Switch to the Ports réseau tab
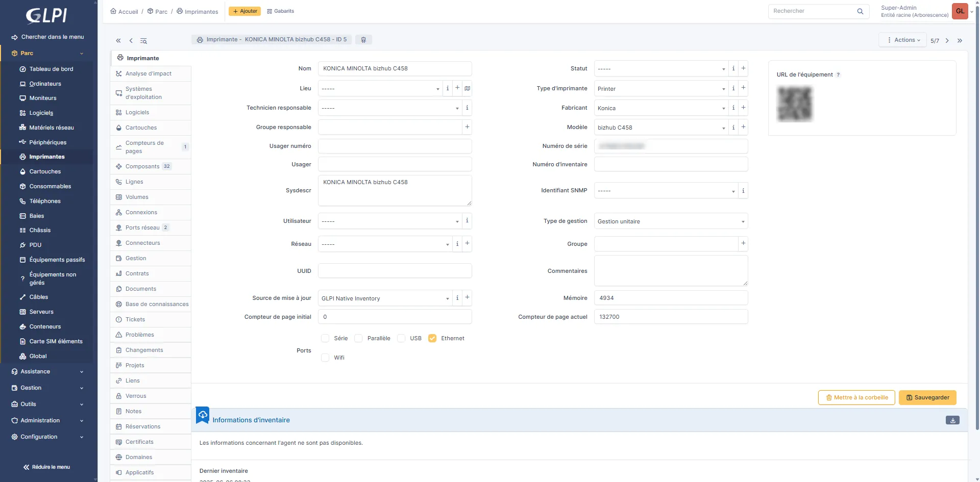The image size is (980, 482). [x=142, y=227]
